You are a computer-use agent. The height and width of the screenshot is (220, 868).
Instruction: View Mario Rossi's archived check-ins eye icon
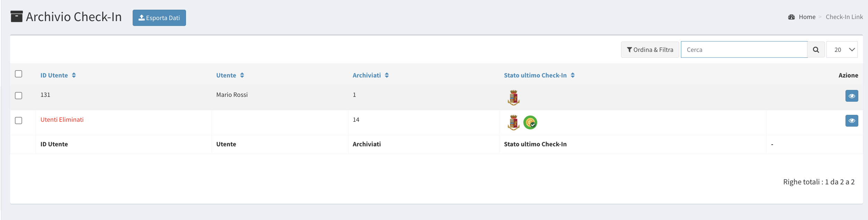pos(852,96)
